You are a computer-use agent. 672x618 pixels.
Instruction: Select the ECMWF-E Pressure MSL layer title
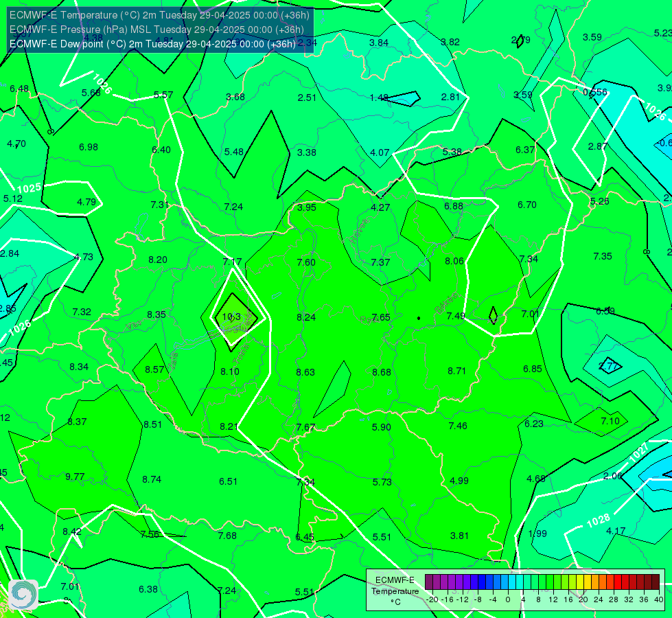157,30
